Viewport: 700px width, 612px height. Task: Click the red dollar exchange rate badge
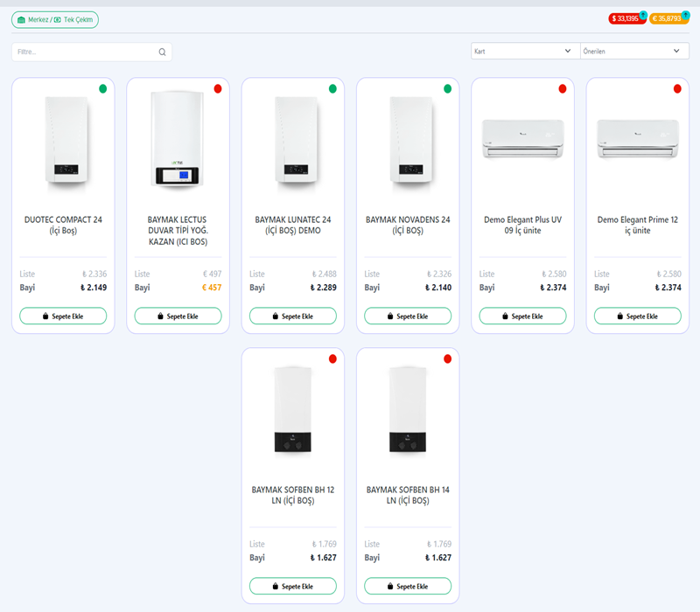626,18
